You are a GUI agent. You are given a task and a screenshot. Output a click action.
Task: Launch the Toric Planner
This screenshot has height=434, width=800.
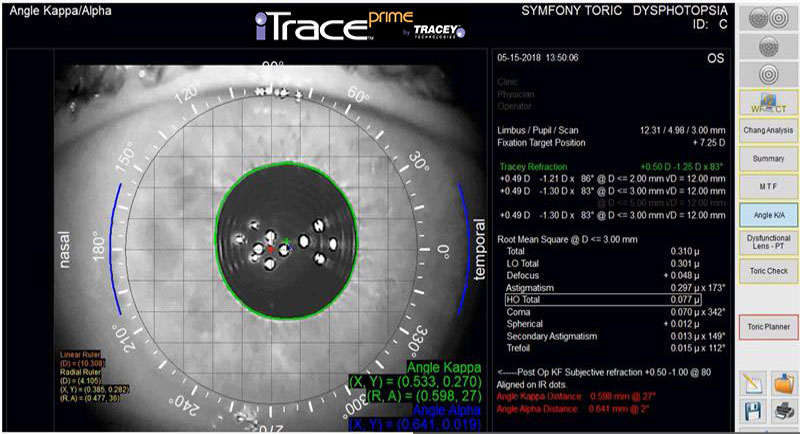click(768, 327)
